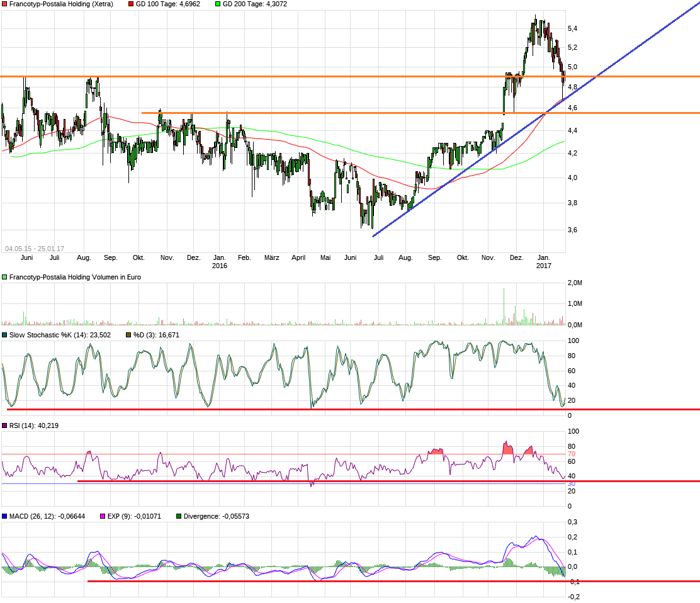700x603 pixels.
Task: Click the Feb. month label on axis
Action: tap(244, 257)
